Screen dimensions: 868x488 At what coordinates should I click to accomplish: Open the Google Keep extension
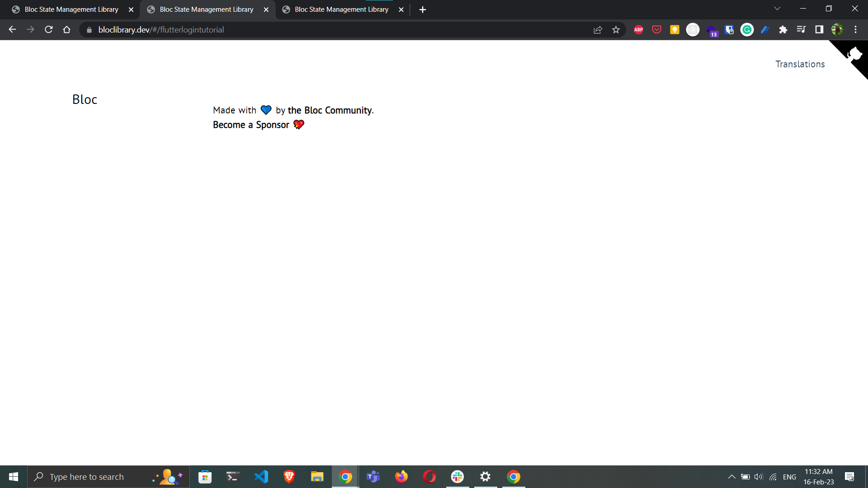[x=675, y=29]
